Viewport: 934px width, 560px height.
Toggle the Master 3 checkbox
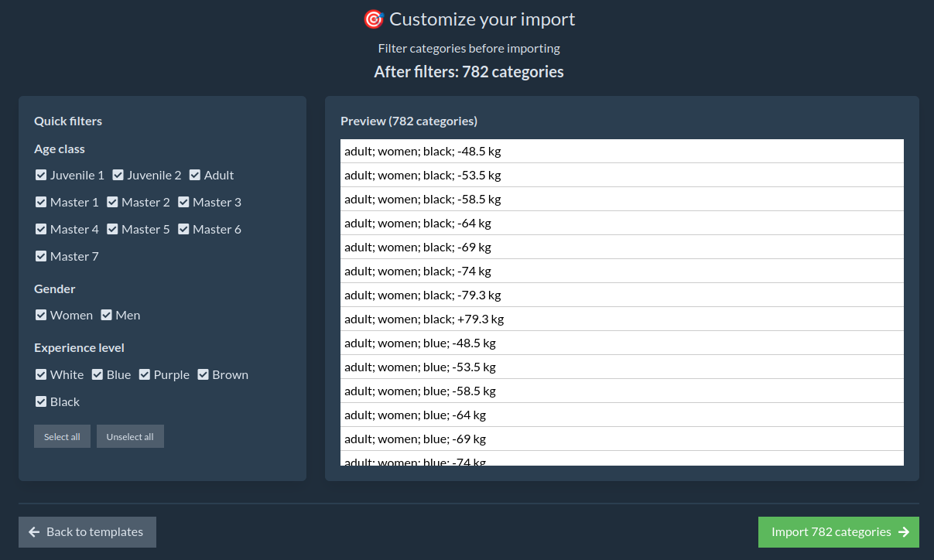(184, 203)
